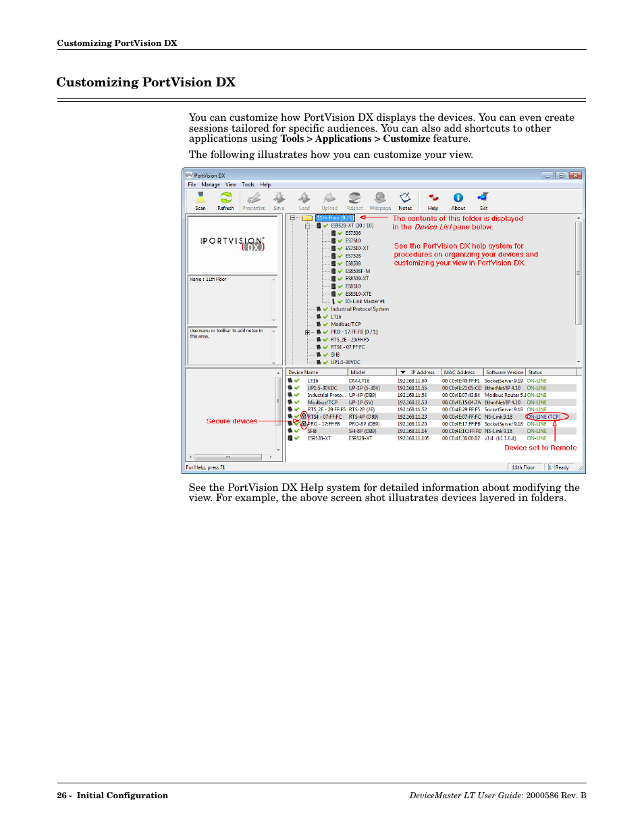Expand the PRO - 17:FF:FB [0 / 1] node
This screenshot has width=644, height=834.
click(x=307, y=332)
